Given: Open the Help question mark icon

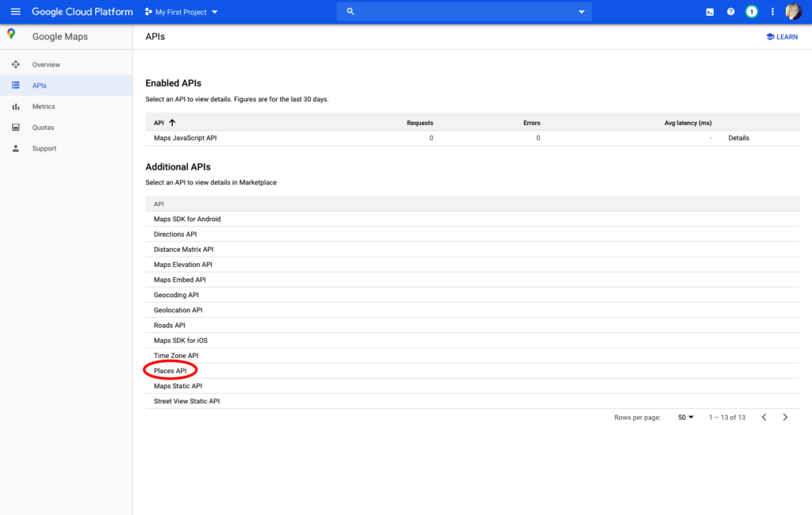Looking at the screenshot, I should 730,11.
